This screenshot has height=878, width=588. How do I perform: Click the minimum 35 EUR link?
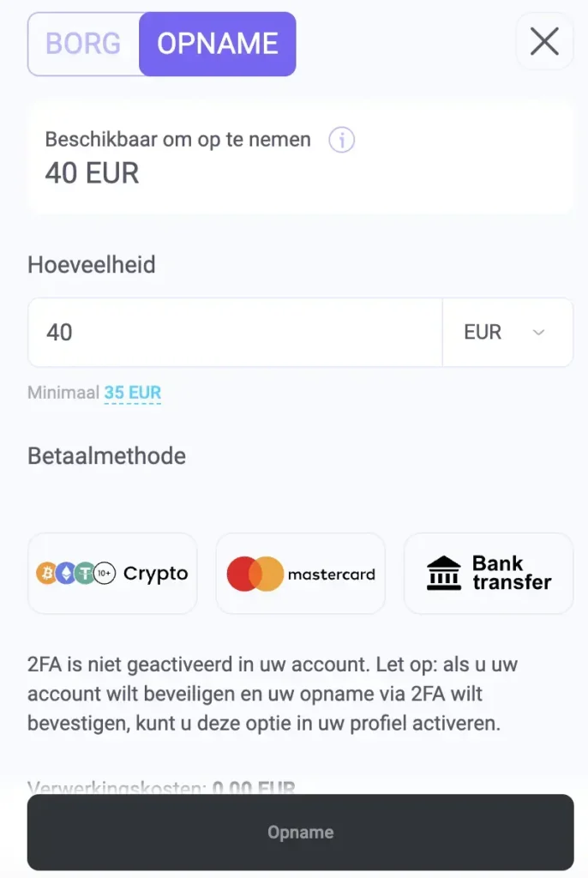point(132,393)
